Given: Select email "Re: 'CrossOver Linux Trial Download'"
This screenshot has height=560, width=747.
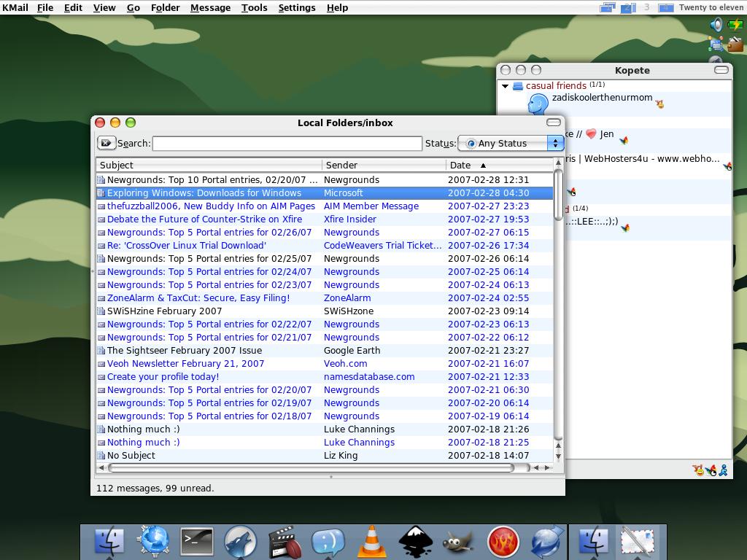Looking at the screenshot, I should point(325,245).
